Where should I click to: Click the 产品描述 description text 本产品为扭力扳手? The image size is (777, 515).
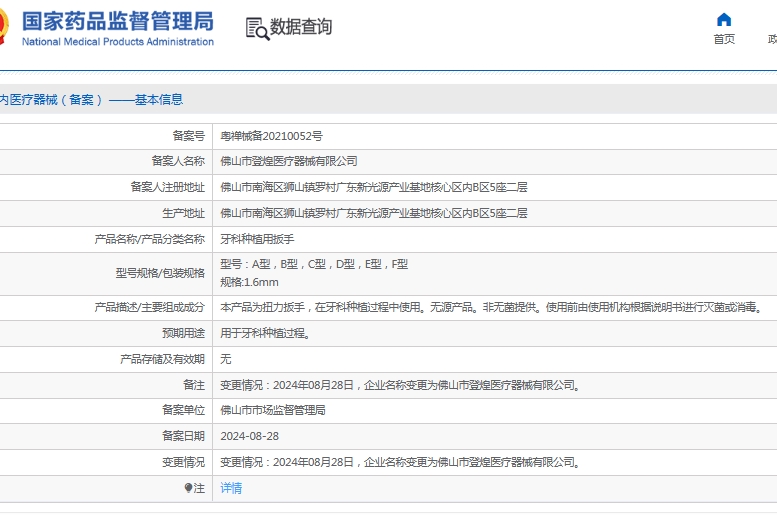[x=492, y=308]
